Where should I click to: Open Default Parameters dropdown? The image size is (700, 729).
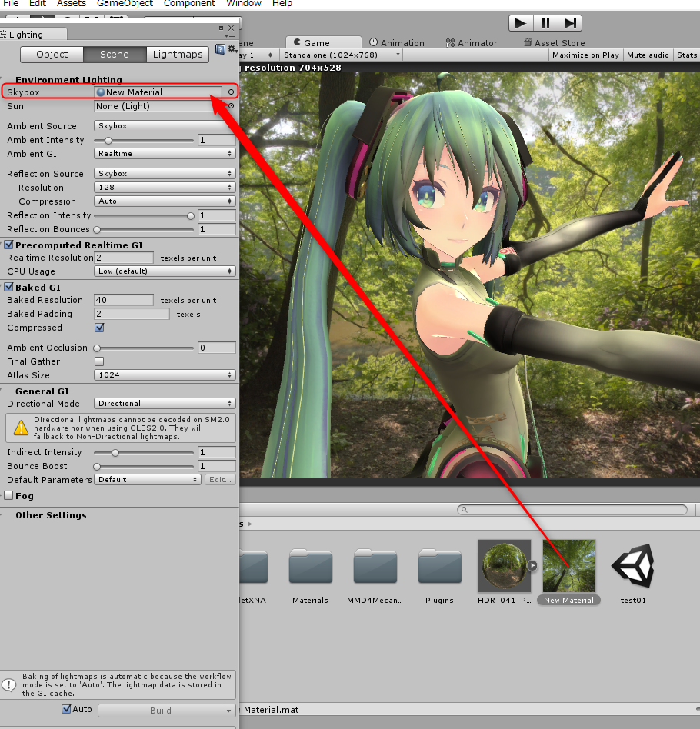[148, 479]
